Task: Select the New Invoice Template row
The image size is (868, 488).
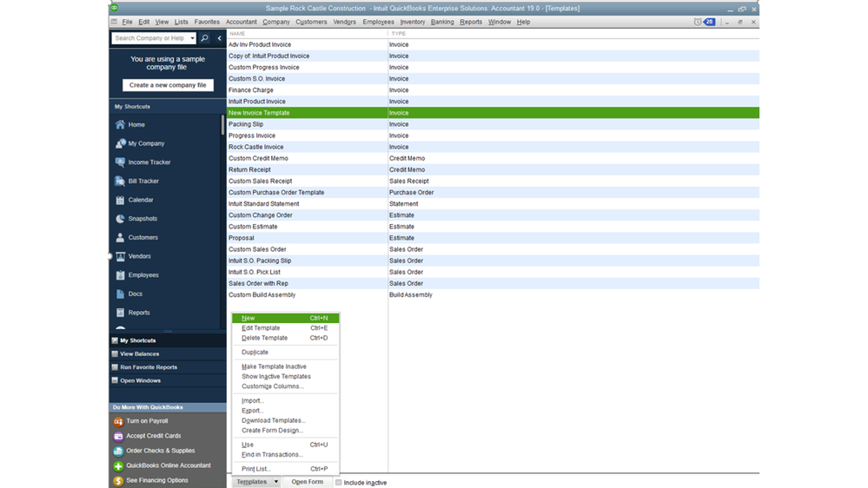Action: [493, 113]
